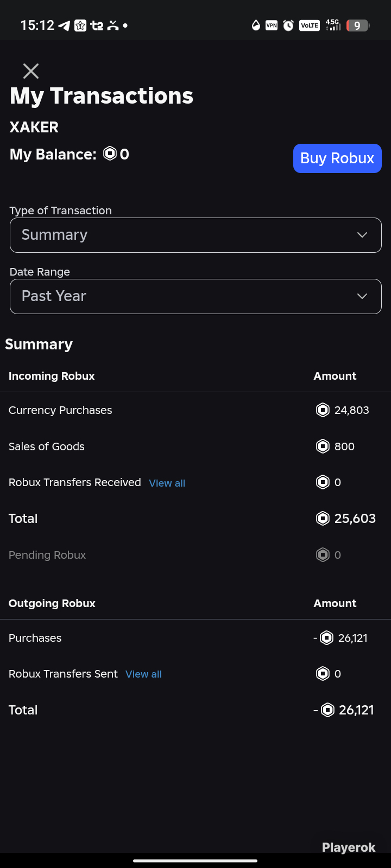Tap the Robux icon next to Purchases amount

tap(326, 638)
